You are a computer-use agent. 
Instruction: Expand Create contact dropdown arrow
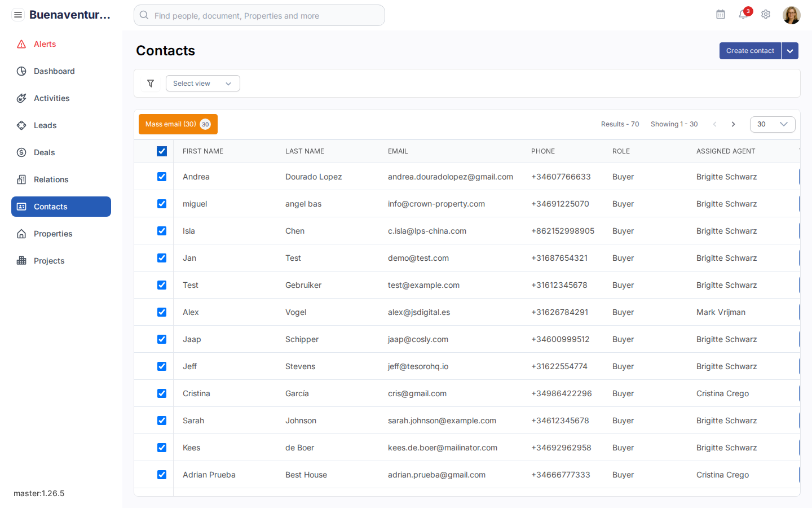point(790,51)
